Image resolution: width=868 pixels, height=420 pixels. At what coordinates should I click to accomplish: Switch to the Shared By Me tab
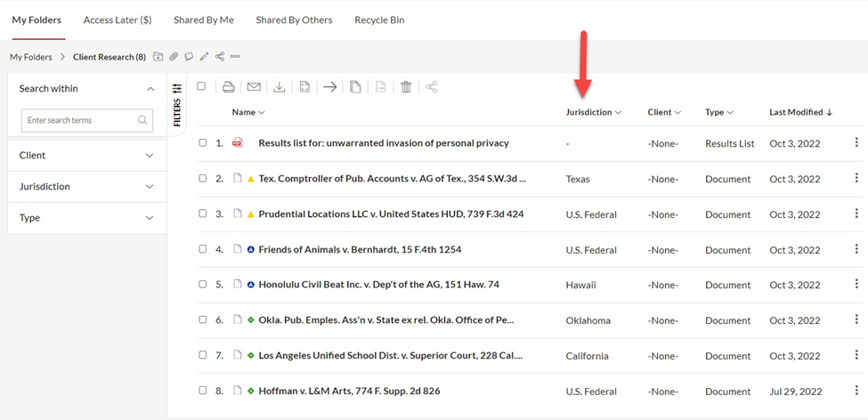click(204, 20)
